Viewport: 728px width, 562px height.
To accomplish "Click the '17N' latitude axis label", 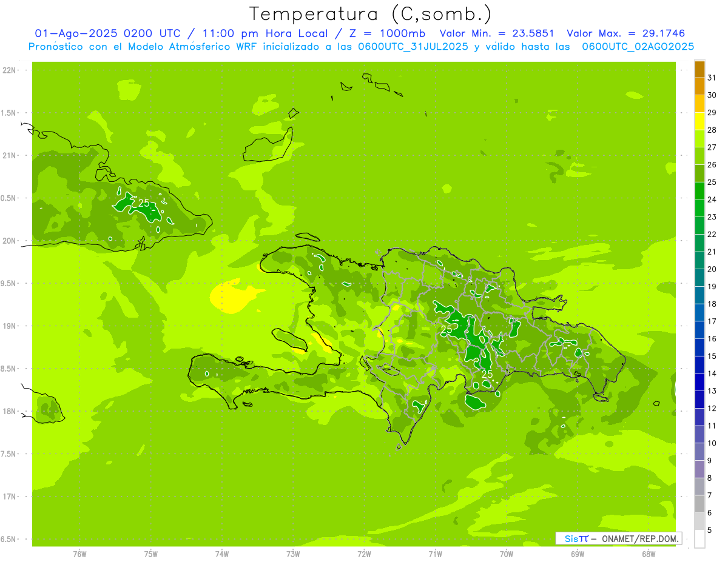I will point(8,497).
